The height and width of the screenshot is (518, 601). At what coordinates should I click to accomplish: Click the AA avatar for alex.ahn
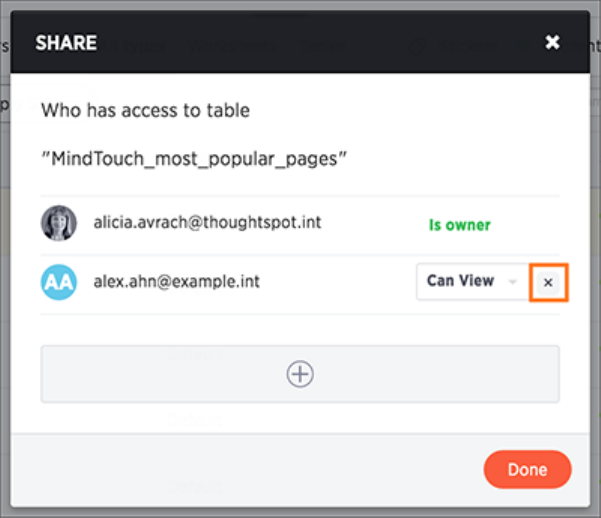tap(59, 282)
